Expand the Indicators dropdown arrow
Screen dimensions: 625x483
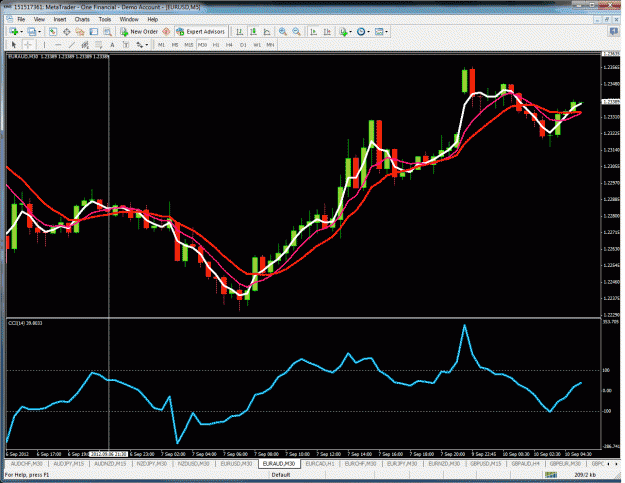tap(350, 31)
